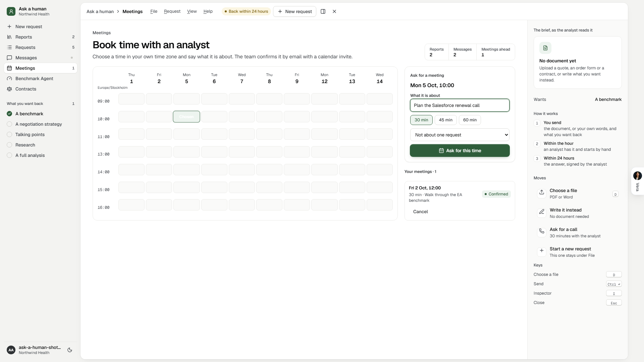Screen dimensions: 644x362
Task: Click Ask a human breadcrumb link
Action: coord(100,11)
